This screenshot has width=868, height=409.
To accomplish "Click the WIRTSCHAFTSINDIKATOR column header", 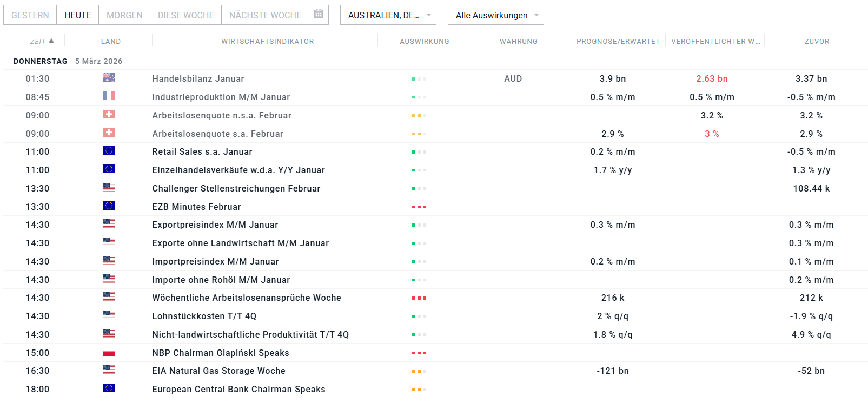I will pyautogui.click(x=267, y=41).
